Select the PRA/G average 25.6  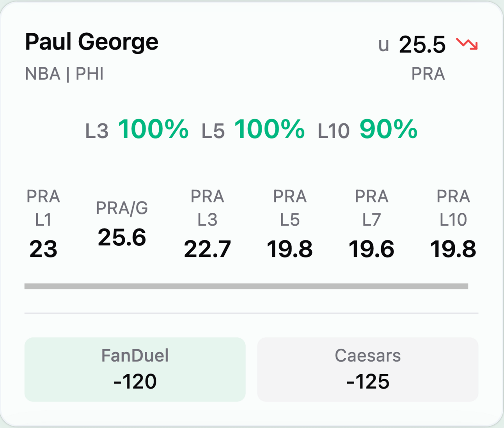[x=122, y=237]
